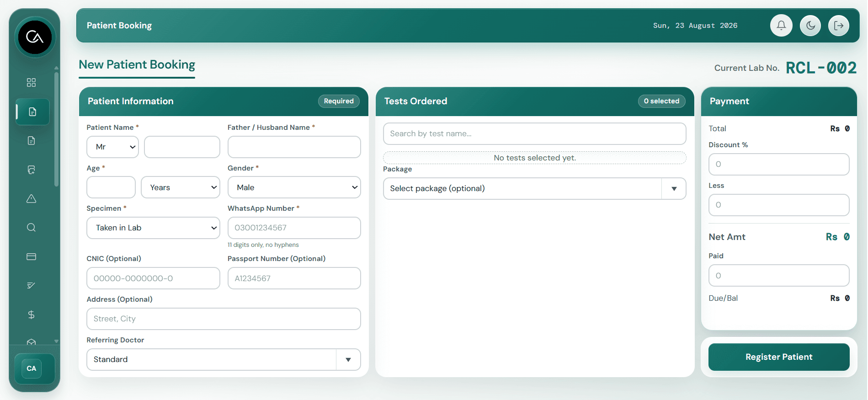The width and height of the screenshot is (868, 400).
Task: Open the dashboard grid icon in sidebar
Action: pyautogui.click(x=31, y=82)
